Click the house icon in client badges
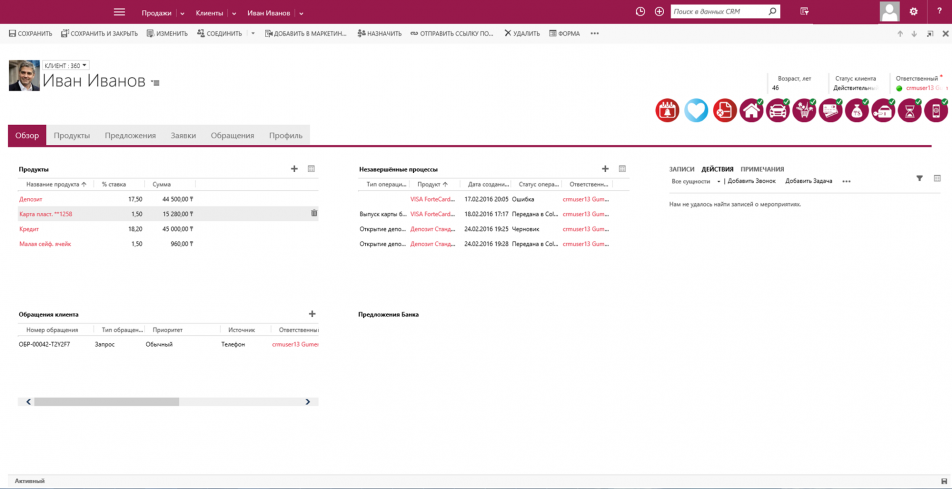Image resolution: width=952 pixels, height=489 pixels. 751,111
